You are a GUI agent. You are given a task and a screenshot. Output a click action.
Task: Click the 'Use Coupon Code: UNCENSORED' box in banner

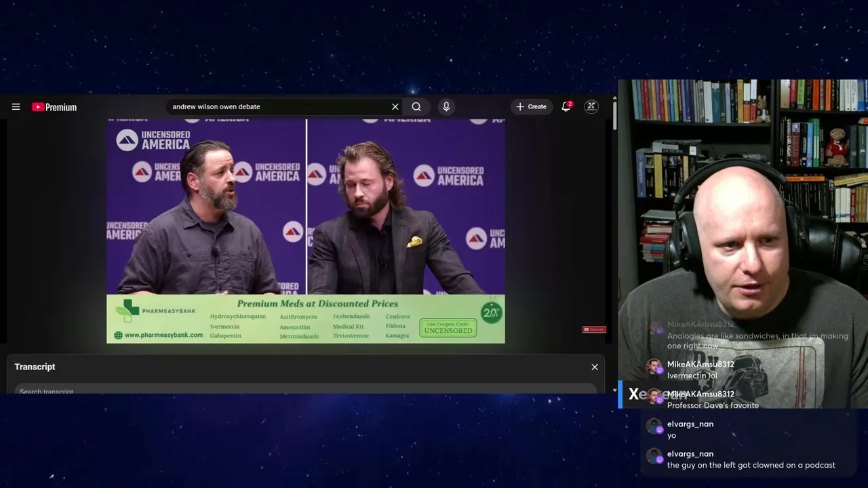[448, 328]
